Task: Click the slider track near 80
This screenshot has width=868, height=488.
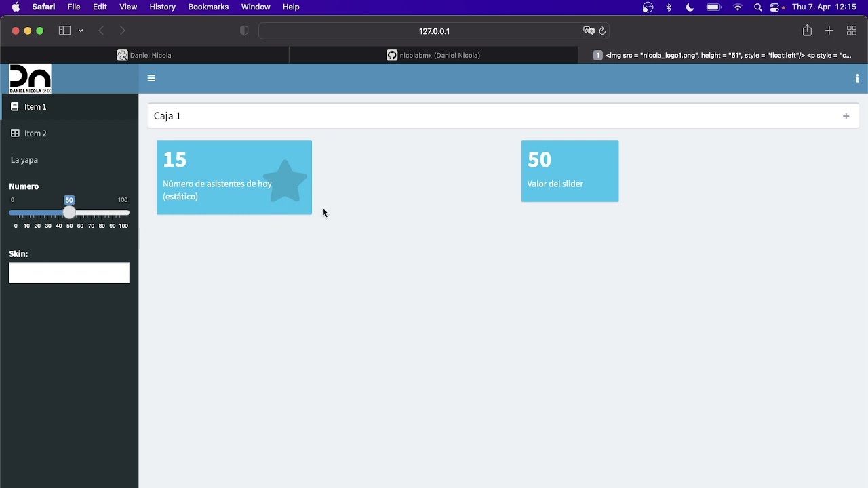Action: click(x=102, y=213)
